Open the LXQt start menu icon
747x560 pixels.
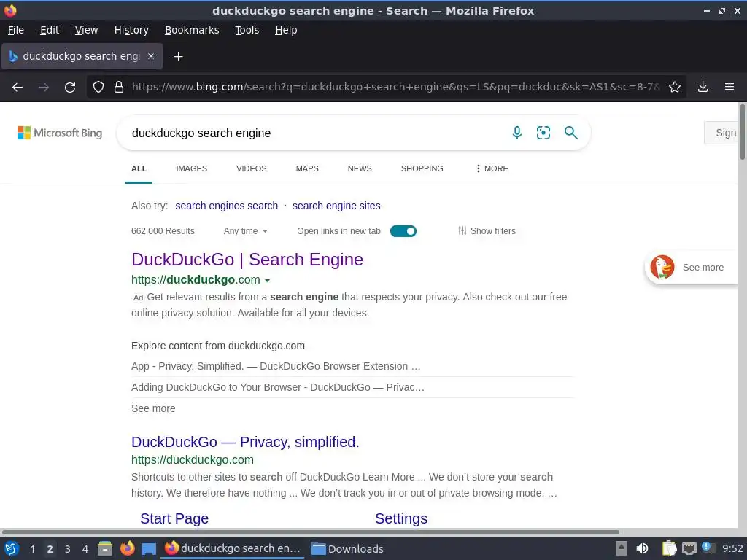11,548
